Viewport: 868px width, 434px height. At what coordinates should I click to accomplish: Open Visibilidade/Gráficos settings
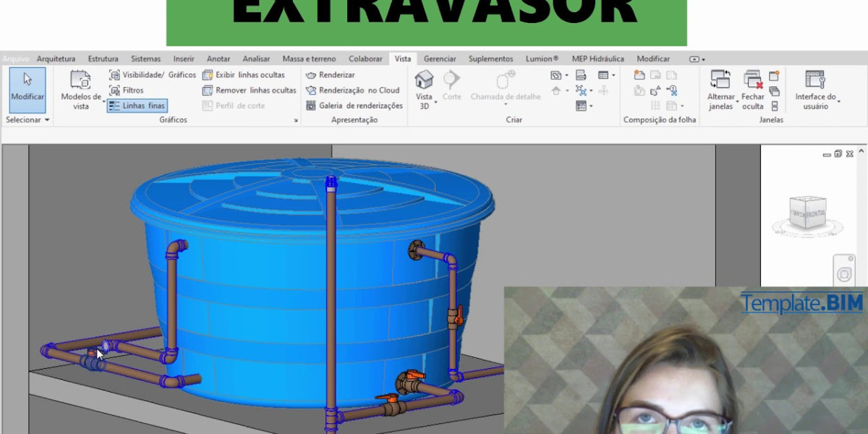[x=153, y=75]
